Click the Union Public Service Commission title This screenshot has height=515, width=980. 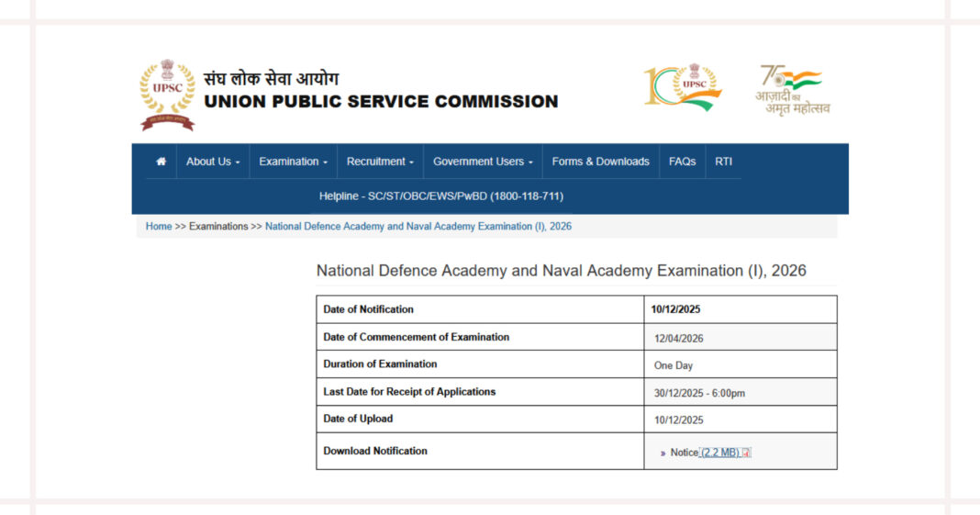click(381, 101)
